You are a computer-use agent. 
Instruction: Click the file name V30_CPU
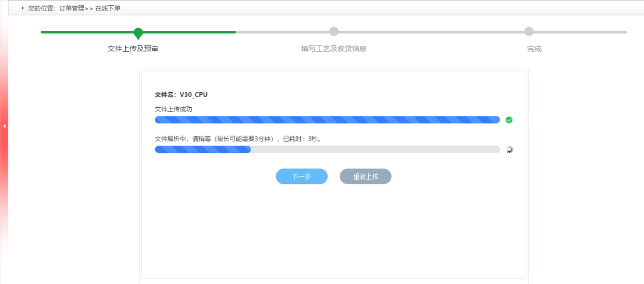pos(193,95)
